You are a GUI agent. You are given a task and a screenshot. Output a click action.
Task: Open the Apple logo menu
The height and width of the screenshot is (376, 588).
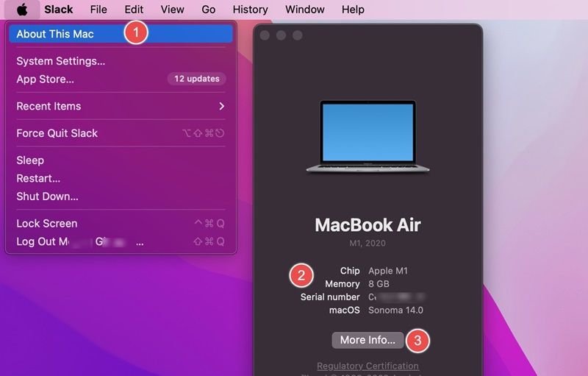pyautogui.click(x=22, y=10)
